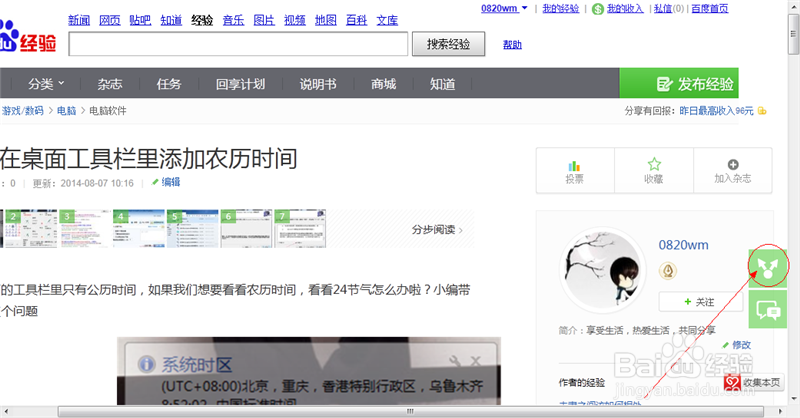Click the red 收集本页 collect page icon
Image resolution: width=800 pixels, height=418 pixels.
click(732, 382)
